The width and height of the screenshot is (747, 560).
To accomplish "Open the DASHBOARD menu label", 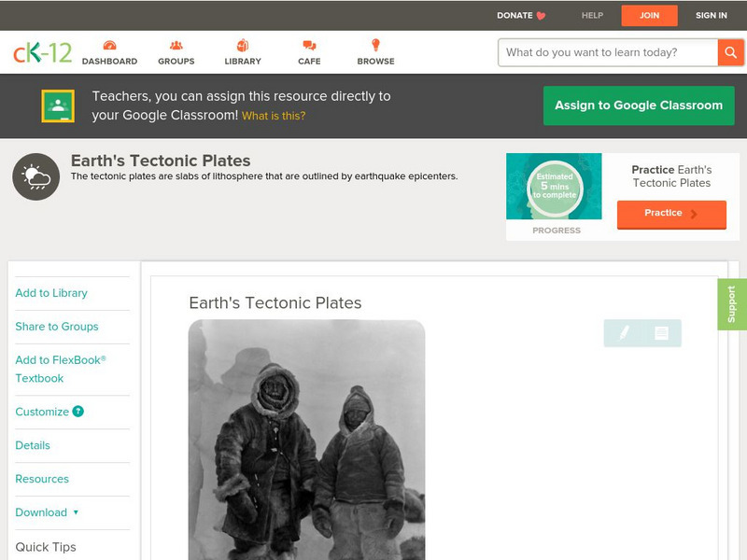I will tap(109, 62).
